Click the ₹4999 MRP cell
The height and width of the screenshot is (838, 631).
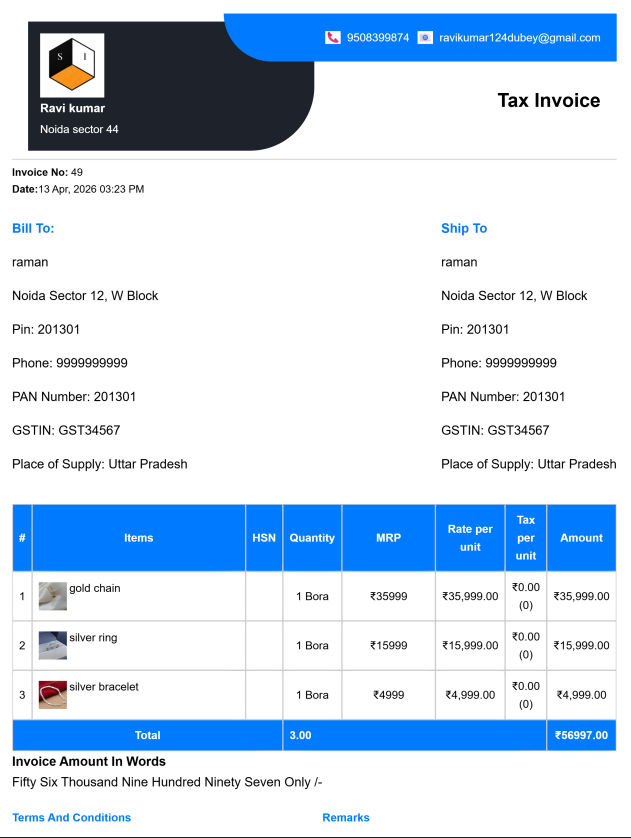tap(388, 695)
